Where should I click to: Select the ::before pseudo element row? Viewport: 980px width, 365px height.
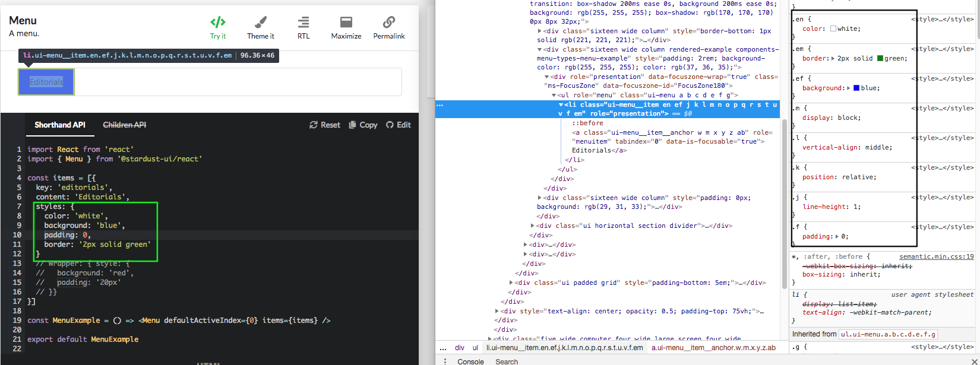coord(587,123)
